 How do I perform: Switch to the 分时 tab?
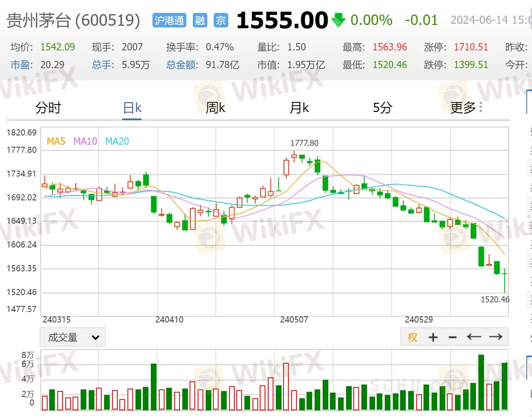(x=48, y=108)
